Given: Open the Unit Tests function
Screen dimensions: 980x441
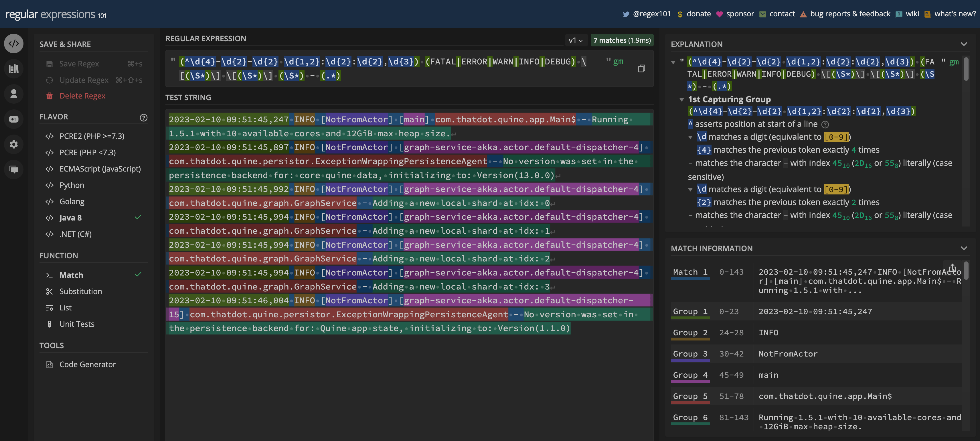Looking at the screenshot, I should (76, 324).
